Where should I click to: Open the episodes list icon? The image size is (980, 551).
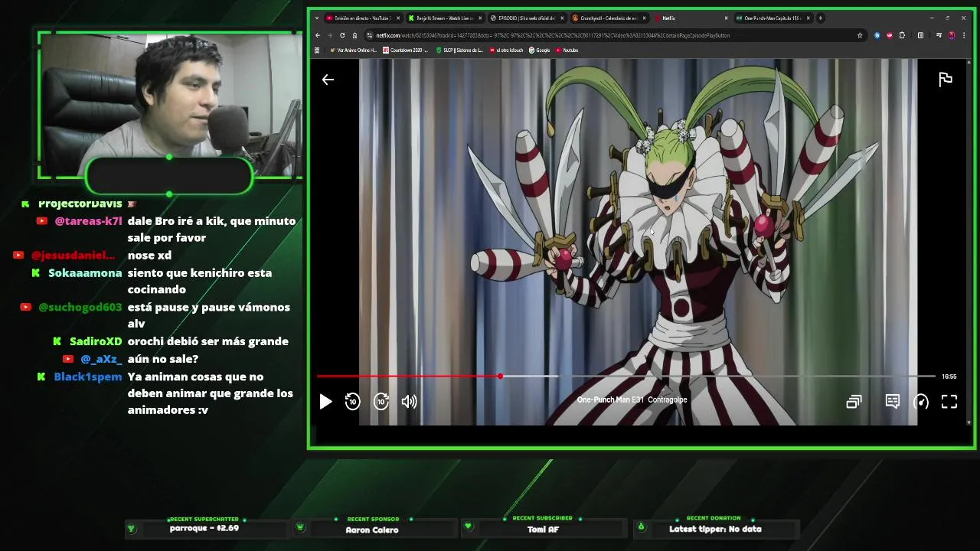point(854,402)
